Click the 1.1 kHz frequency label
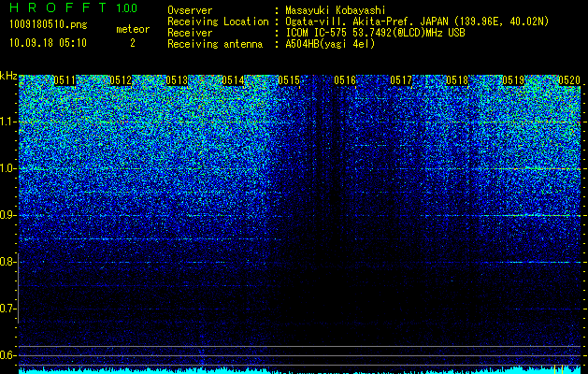Image resolution: width=588 pixels, height=374 pixels. (7, 122)
